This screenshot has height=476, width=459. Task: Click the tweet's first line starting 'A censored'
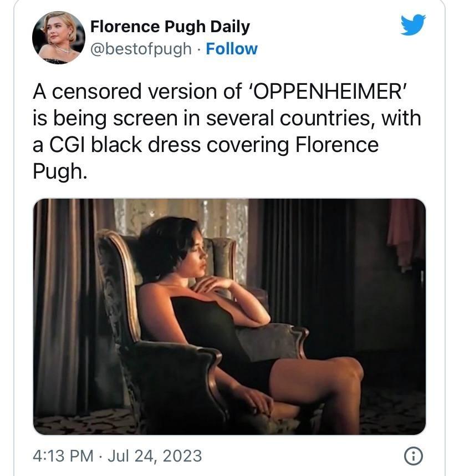[x=220, y=91]
